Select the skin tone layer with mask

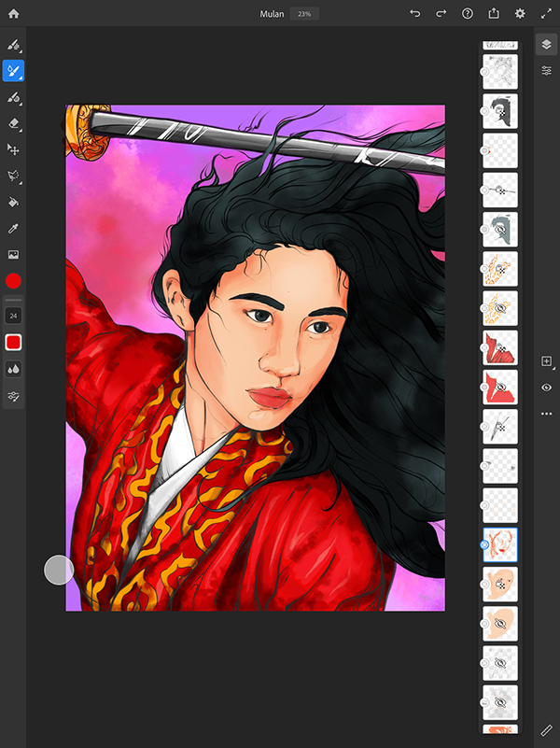click(x=500, y=585)
